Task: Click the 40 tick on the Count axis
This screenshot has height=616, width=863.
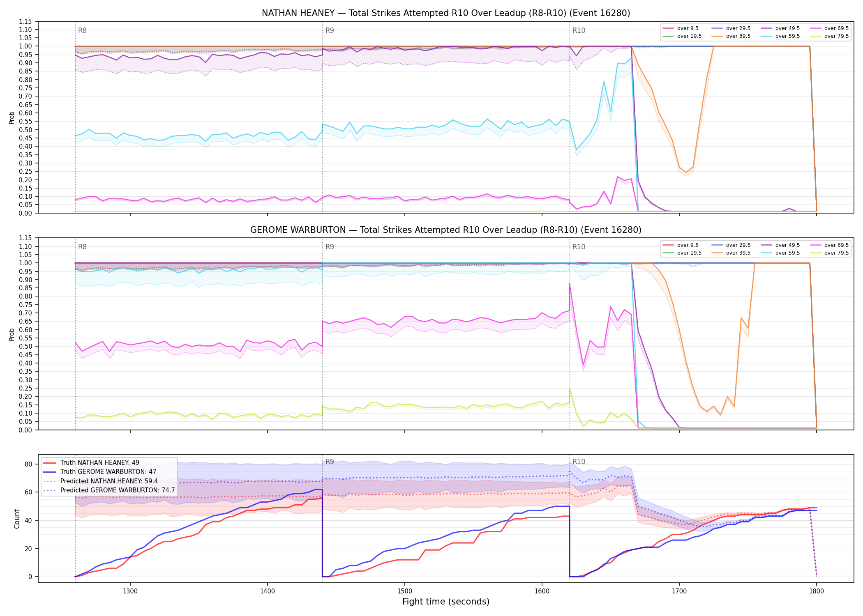Action: [x=28, y=520]
